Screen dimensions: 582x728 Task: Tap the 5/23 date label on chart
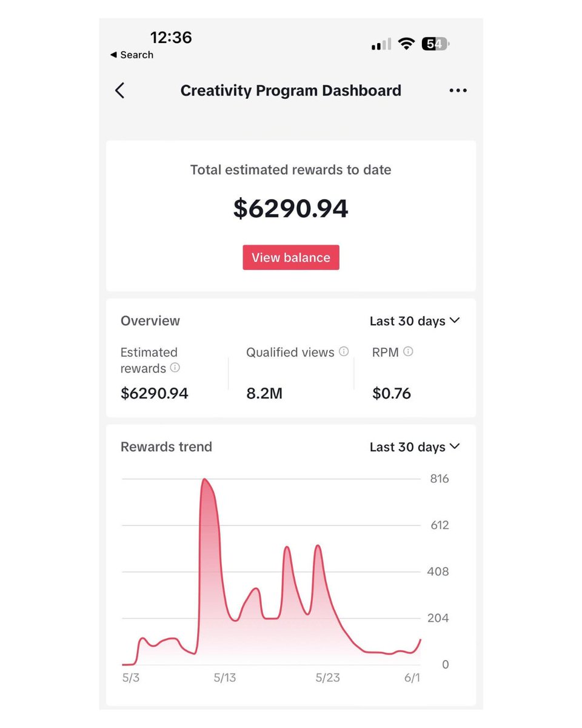coord(328,678)
